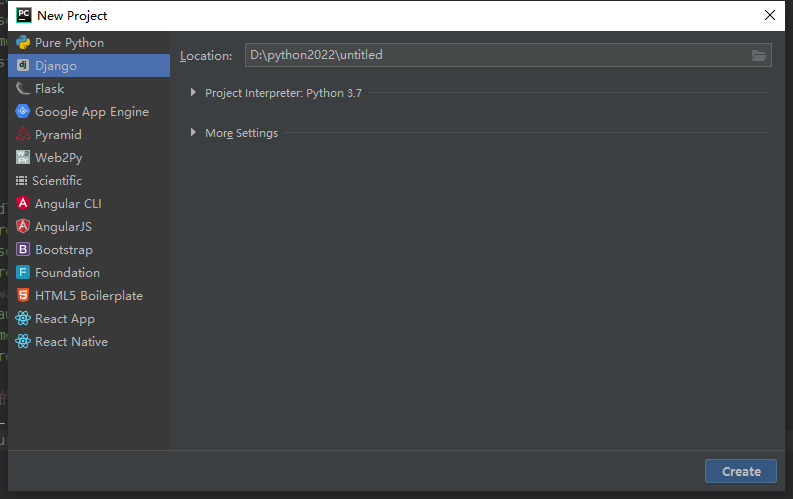This screenshot has height=499, width=793.
Task: Choose the Flask horn icon
Action: (23, 88)
